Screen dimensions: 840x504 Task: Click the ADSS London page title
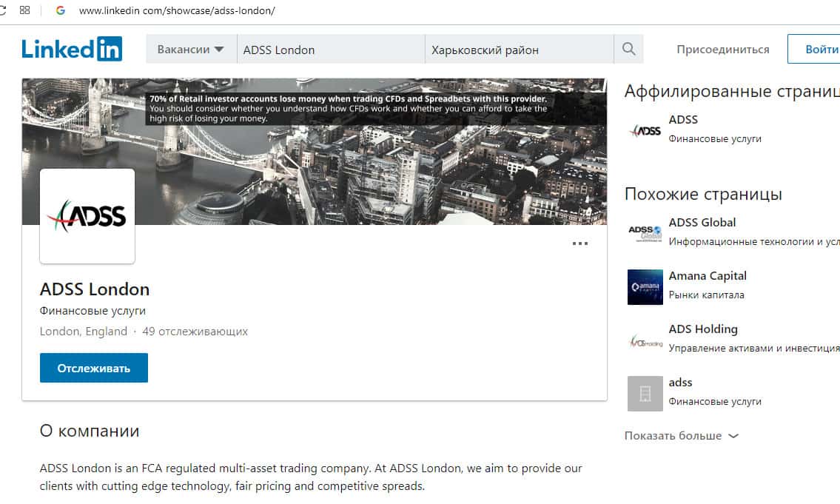coord(95,289)
